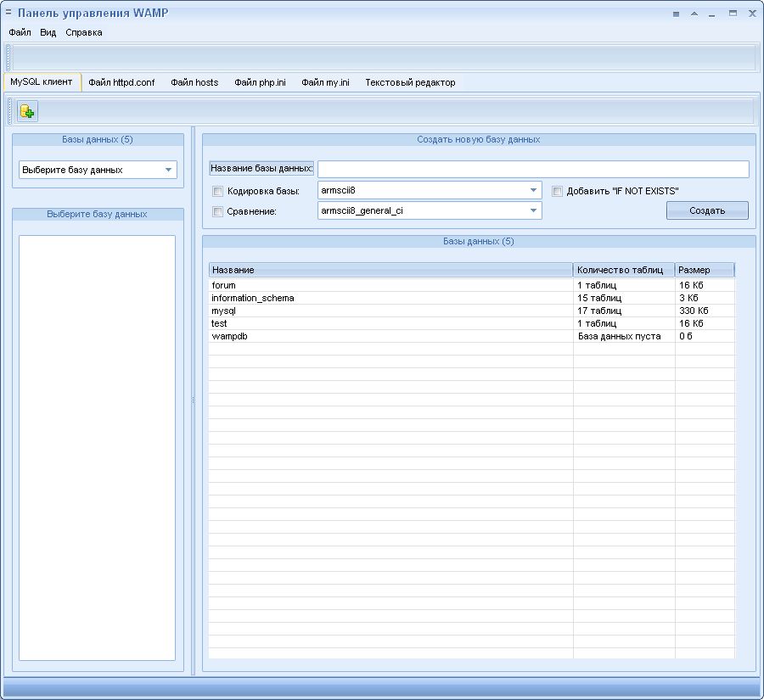764x700 pixels.
Task: Open the Выберите базу данных dropdown
Action: click(x=98, y=170)
